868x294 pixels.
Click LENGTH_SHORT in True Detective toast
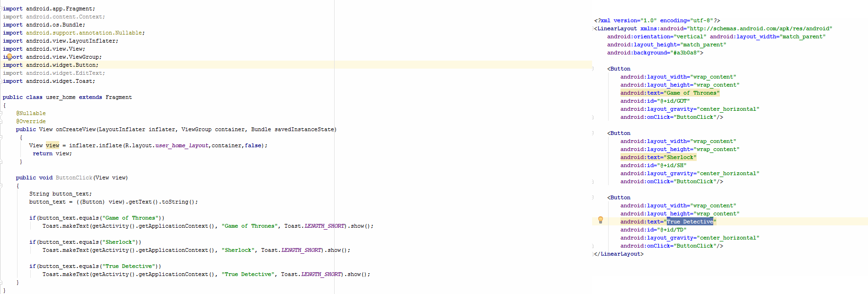click(x=321, y=274)
